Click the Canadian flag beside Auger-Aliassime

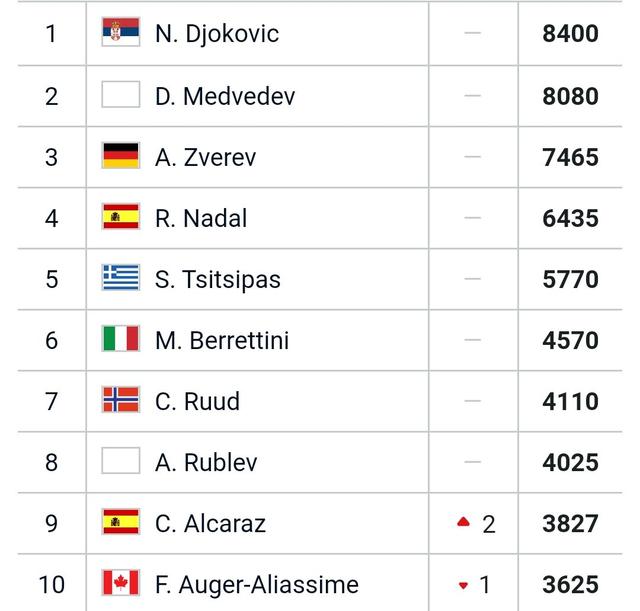point(121,583)
